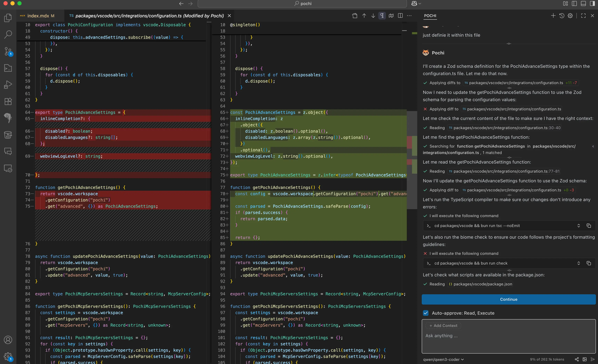
Task: Open the terminal panel icon in activity bar
Action: (x=8, y=68)
